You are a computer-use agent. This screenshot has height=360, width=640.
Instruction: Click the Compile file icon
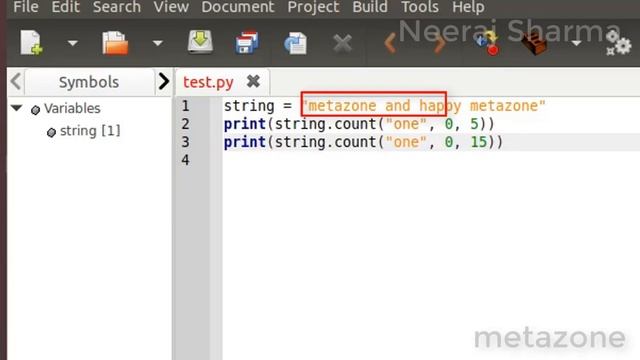click(x=487, y=43)
